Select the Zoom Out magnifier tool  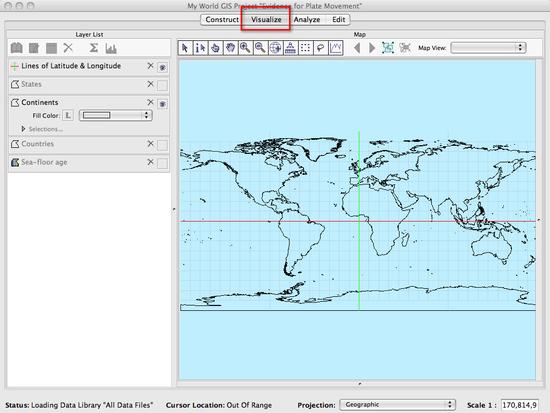tap(260, 48)
